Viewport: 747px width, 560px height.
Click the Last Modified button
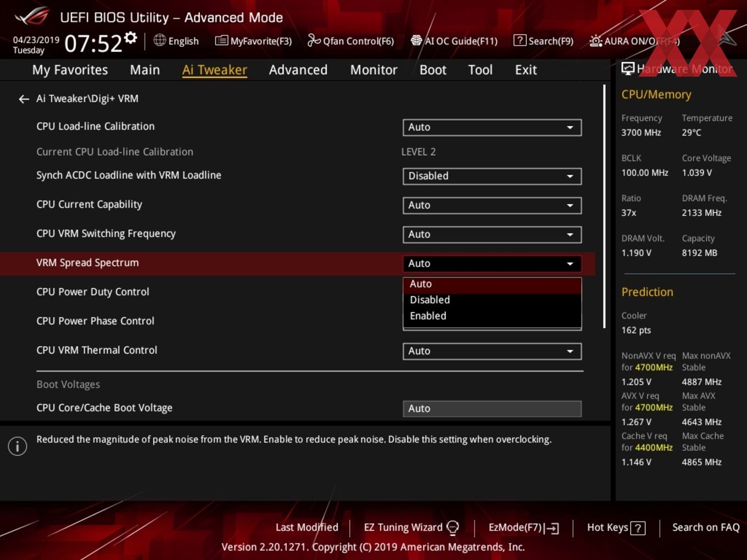[306, 528]
